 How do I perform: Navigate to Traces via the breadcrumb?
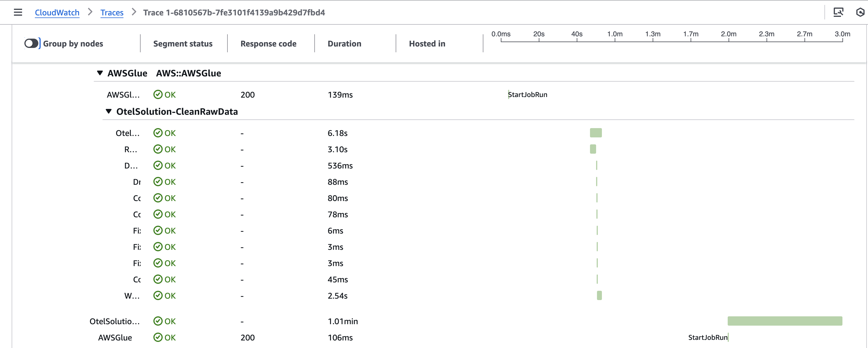(112, 12)
